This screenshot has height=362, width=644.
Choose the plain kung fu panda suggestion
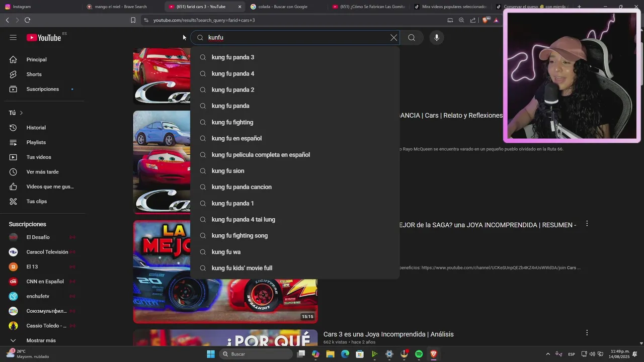295,106
